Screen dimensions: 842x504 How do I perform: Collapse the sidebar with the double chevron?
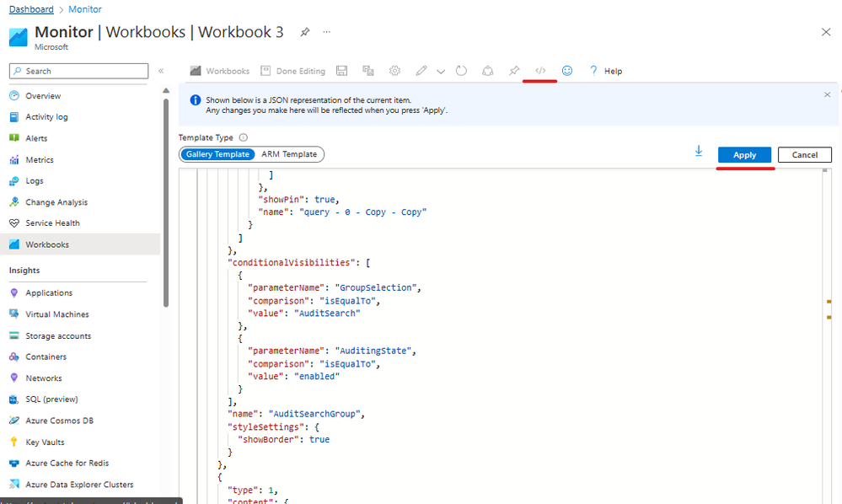point(160,71)
